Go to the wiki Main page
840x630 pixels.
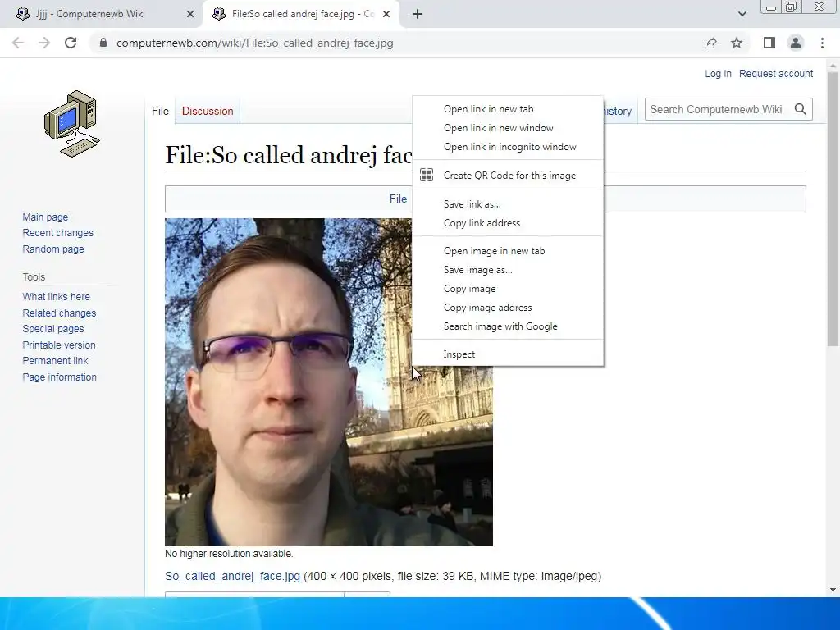click(45, 217)
